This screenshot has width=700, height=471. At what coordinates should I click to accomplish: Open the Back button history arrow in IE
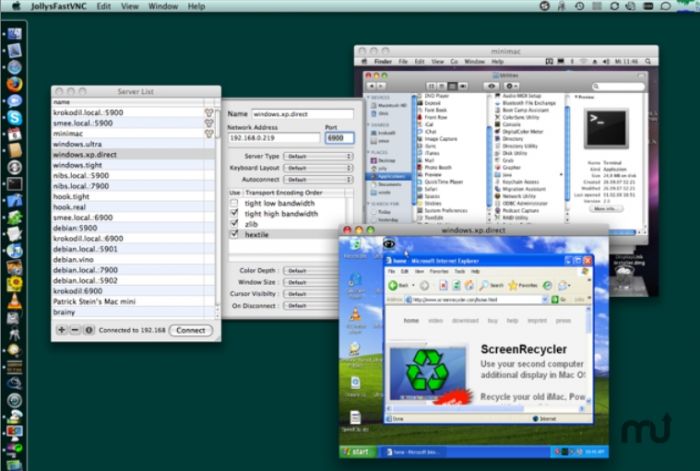(x=413, y=285)
